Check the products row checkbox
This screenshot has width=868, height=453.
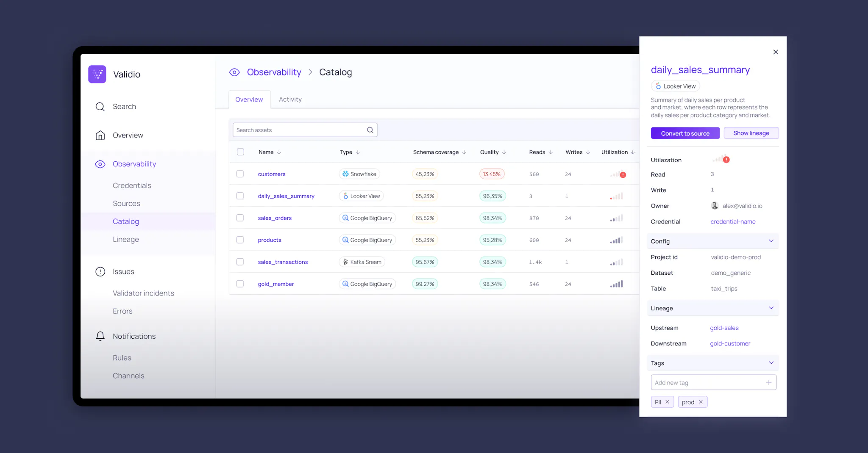[x=240, y=240]
